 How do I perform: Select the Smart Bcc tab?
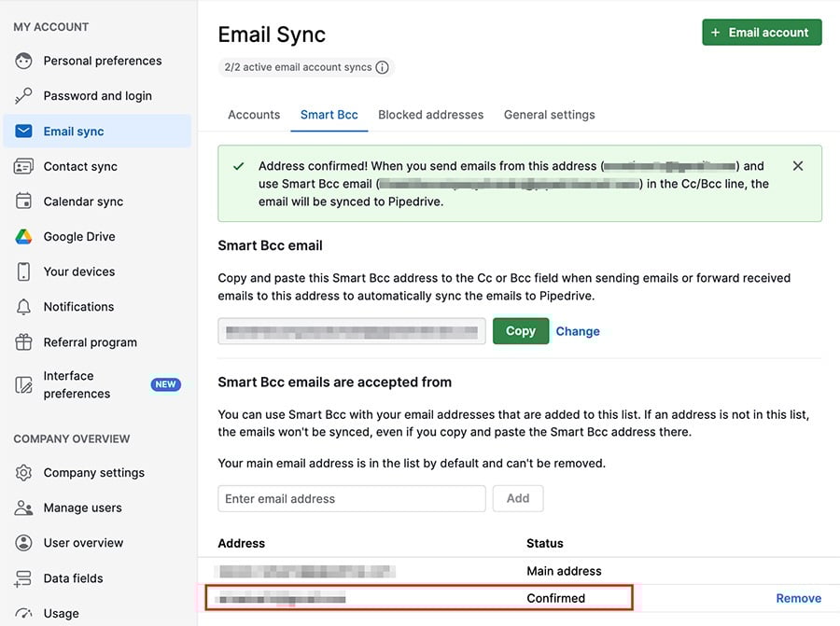329,115
